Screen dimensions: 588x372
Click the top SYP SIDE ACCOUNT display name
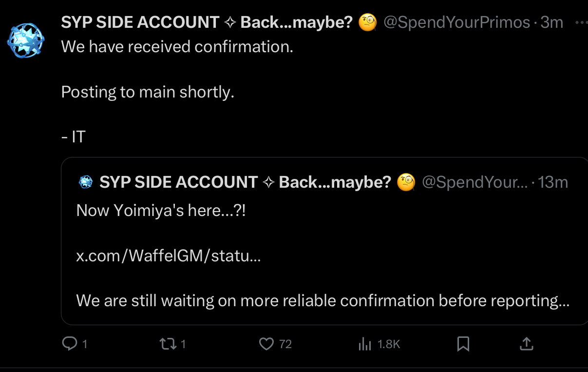140,22
